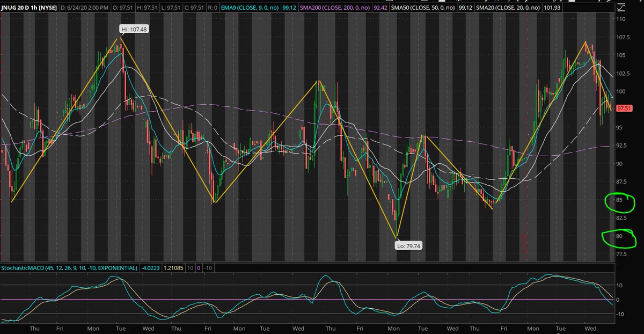Image resolution: width=644 pixels, height=334 pixels.
Task: Click the 92.5 level on the price axis
Action: pyautogui.click(x=623, y=145)
